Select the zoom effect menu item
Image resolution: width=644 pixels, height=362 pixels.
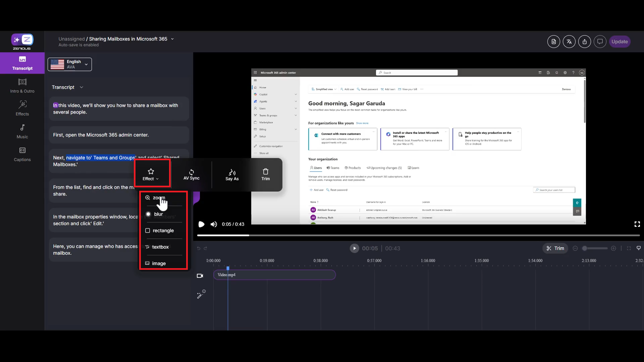(x=159, y=198)
